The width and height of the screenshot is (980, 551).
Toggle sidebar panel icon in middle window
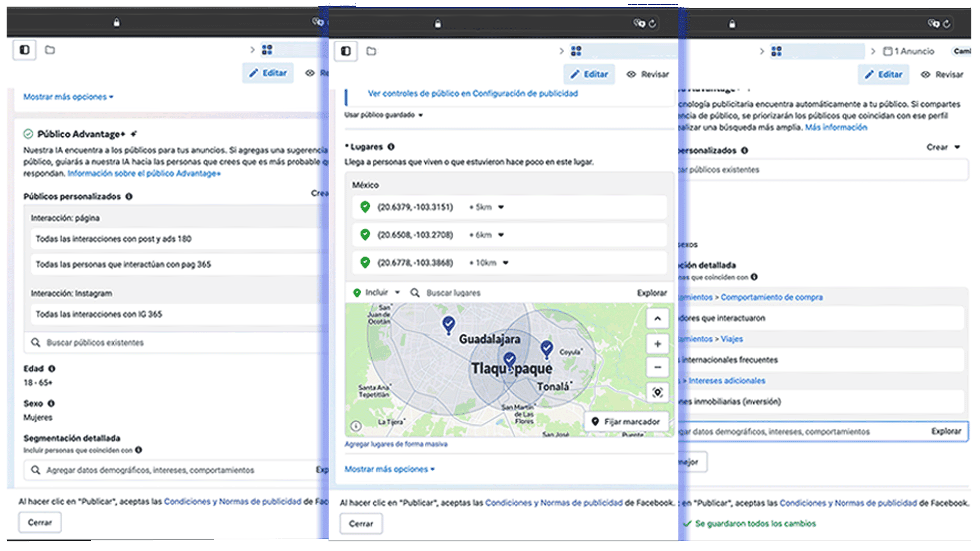(x=346, y=51)
